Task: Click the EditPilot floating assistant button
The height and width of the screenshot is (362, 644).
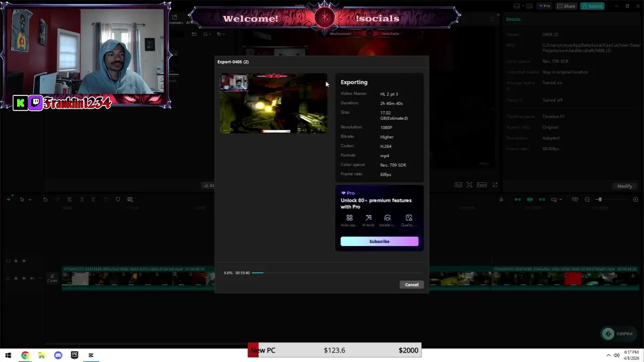Action: pyautogui.click(x=618, y=333)
